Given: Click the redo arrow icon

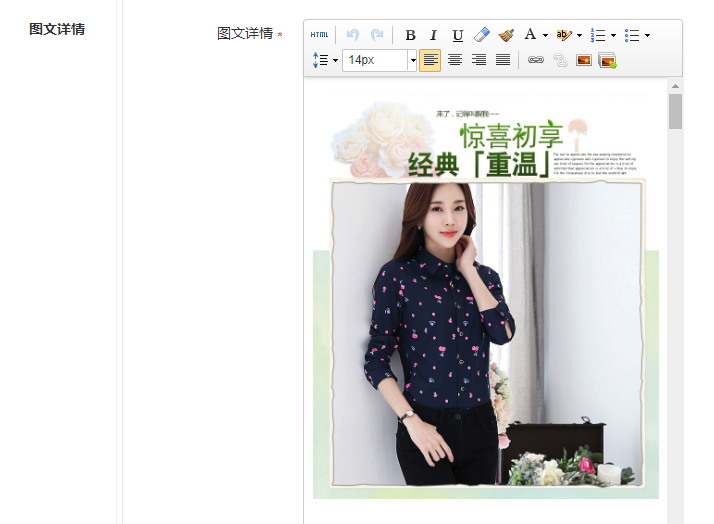Looking at the screenshot, I should (377, 35).
